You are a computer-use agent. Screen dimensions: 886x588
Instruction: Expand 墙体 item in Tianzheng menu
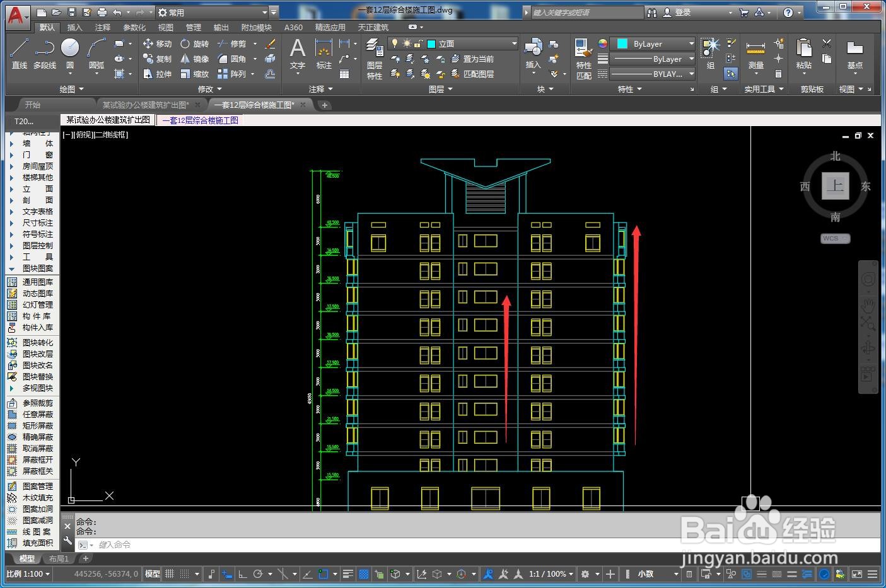[32, 144]
